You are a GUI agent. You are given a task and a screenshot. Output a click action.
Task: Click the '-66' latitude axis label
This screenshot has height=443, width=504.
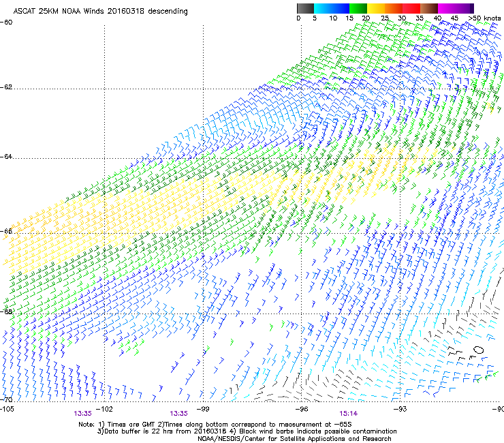pos(6,231)
